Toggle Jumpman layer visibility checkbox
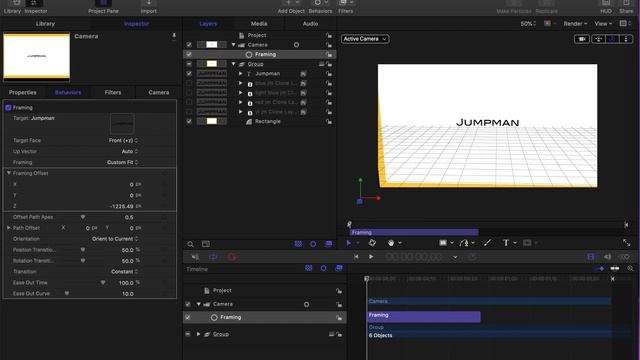 tap(189, 73)
